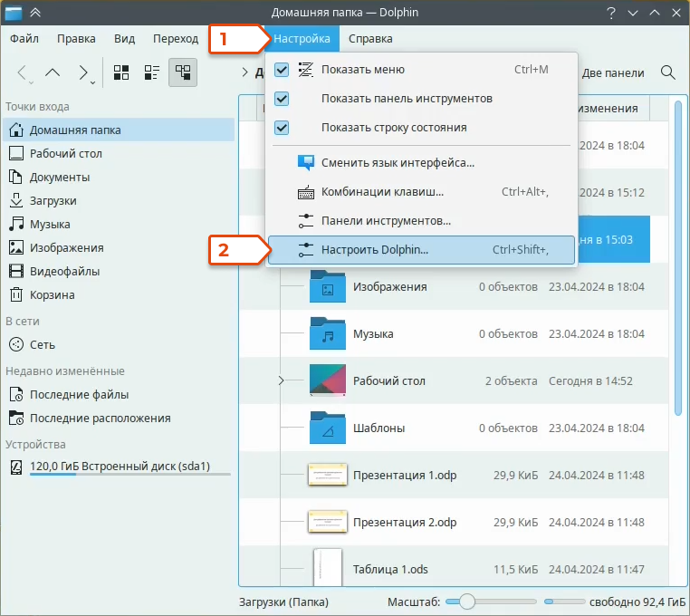
Task: Open Сеть in the sidebar
Action: click(119, 345)
